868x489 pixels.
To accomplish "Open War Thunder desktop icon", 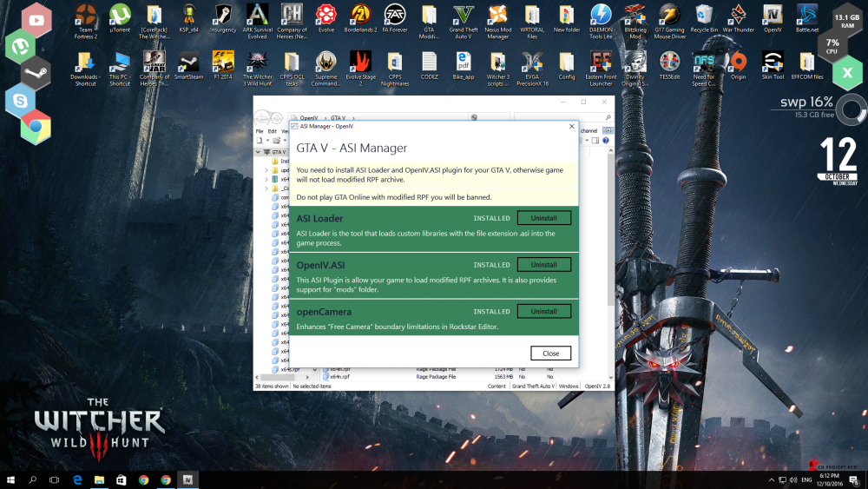I will pos(739,19).
